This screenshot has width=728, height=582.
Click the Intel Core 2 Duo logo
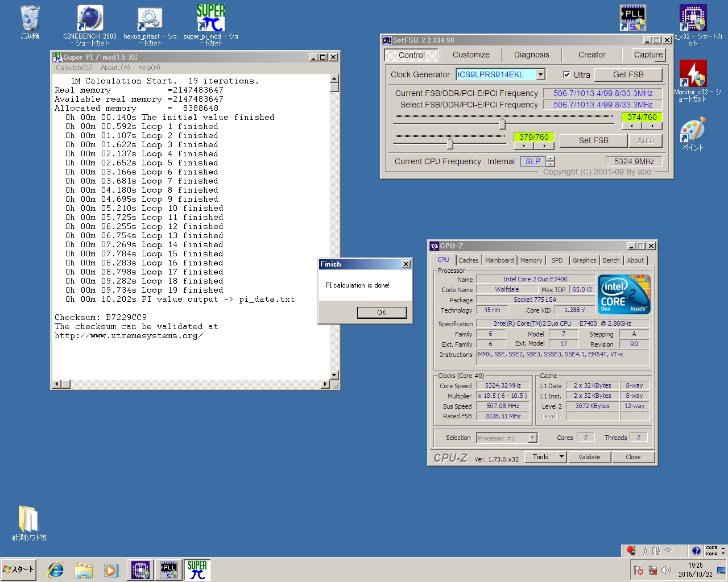tap(624, 294)
